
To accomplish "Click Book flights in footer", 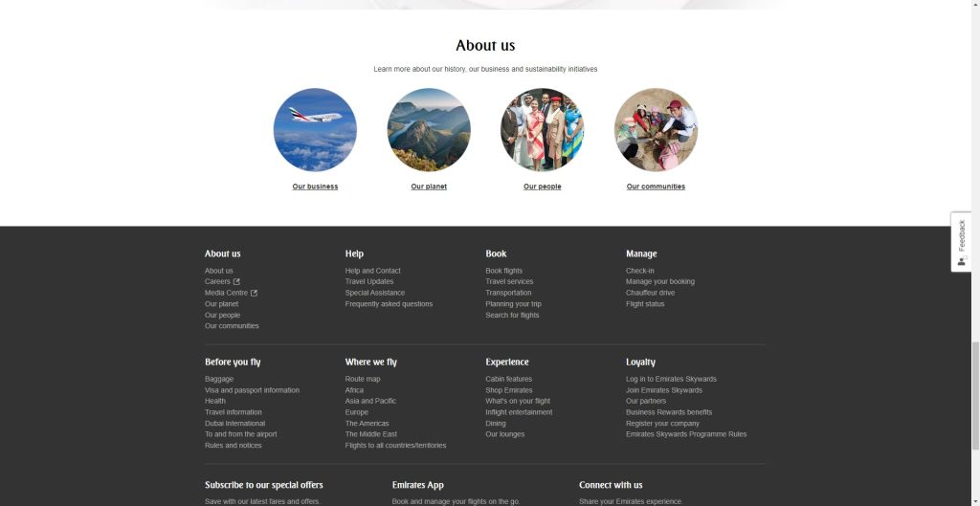I will (503, 271).
